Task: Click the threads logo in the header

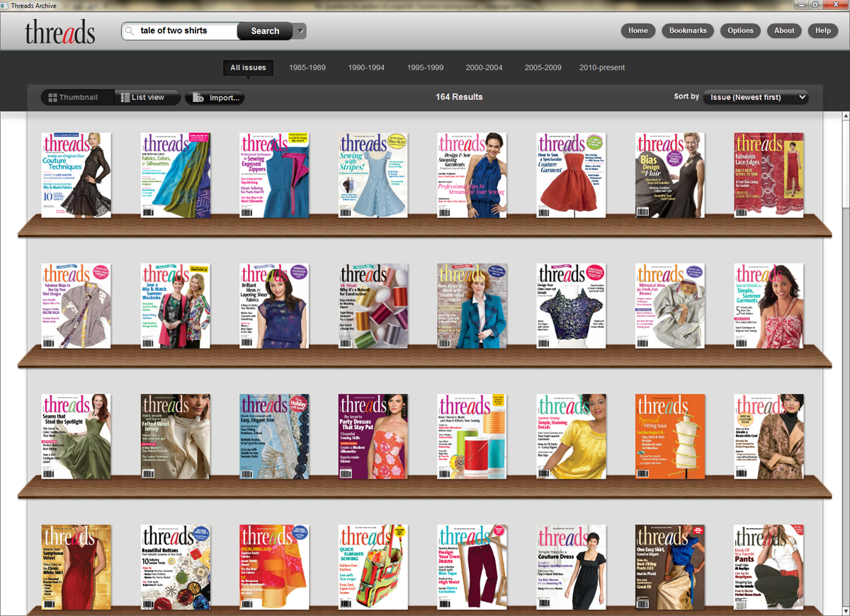Action: 60,31
